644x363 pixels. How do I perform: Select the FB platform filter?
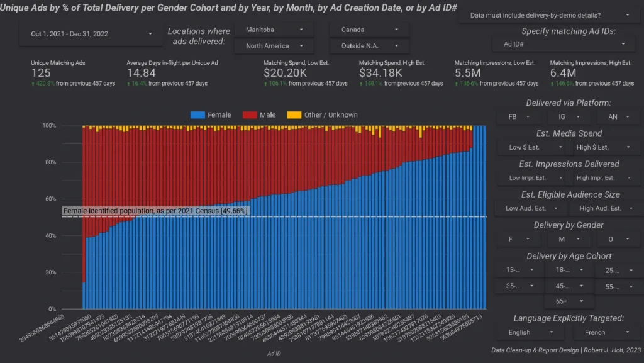point(519,117)
